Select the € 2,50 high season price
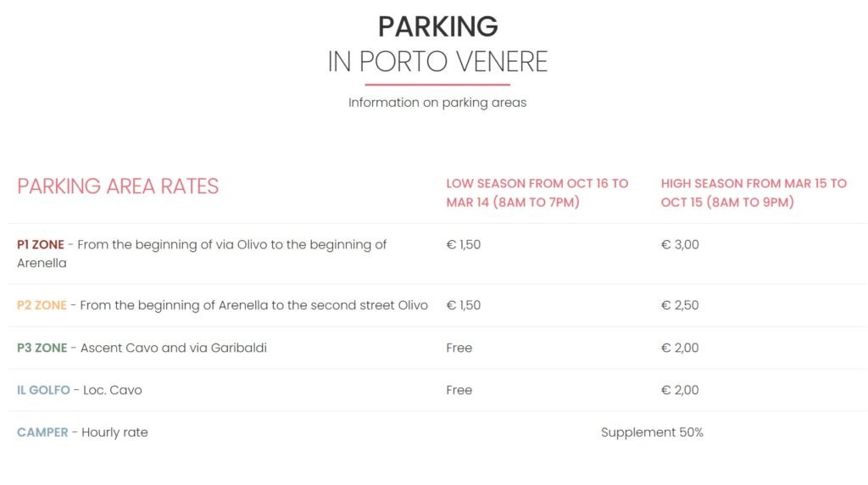The width and height of the screenshot is (868, 485). click(x=680, y=305)
